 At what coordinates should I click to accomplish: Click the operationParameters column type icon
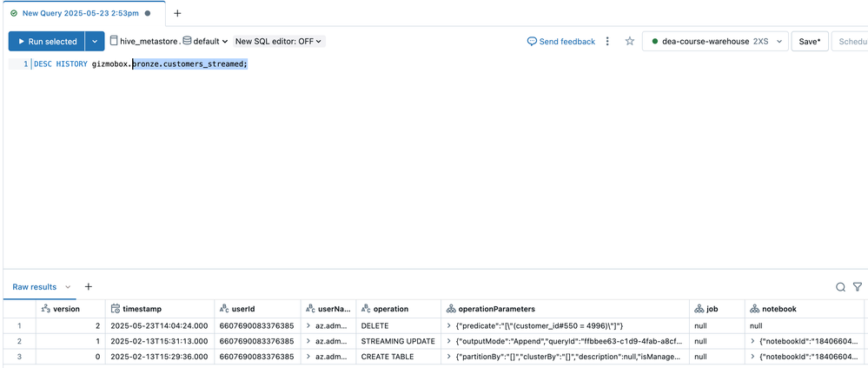(450, 309)
